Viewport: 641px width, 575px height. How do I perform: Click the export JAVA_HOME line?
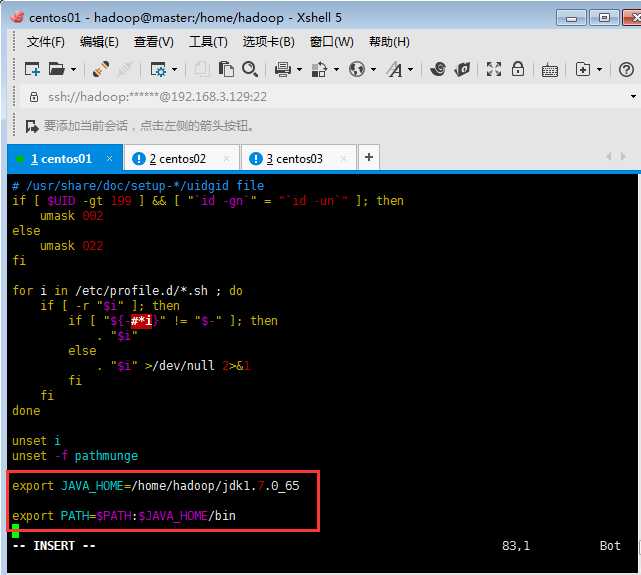(x=156, y=486)
